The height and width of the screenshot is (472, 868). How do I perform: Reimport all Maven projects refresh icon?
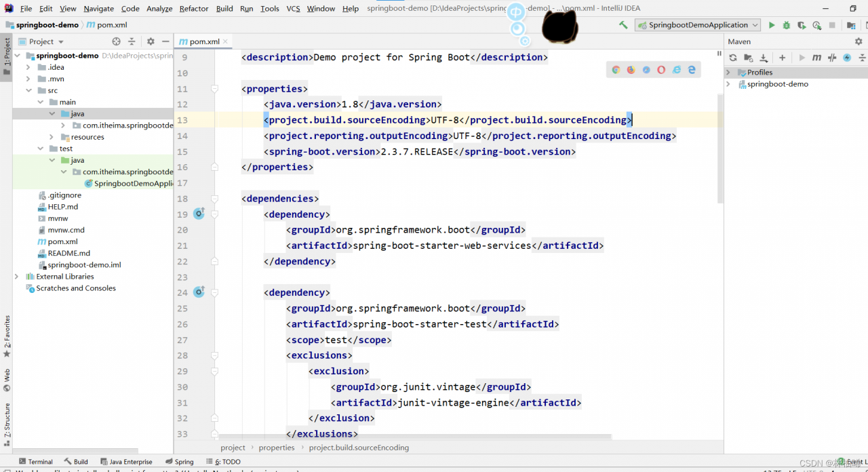click(x=733, y=58)
